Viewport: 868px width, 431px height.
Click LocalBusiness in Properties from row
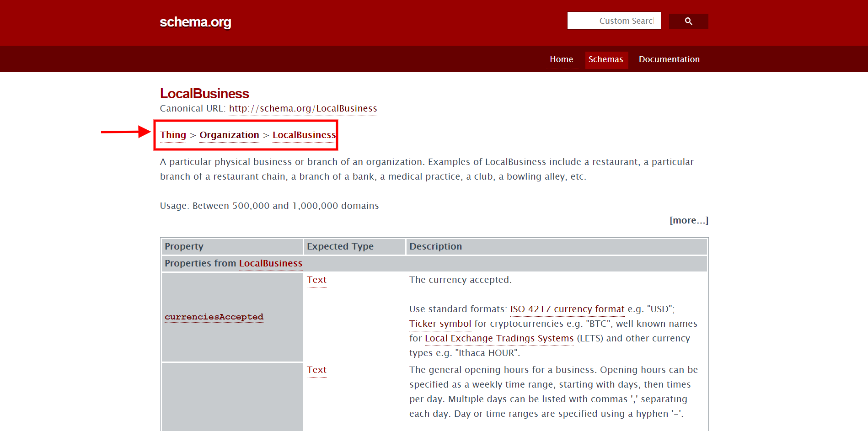(x=270, y=264)
